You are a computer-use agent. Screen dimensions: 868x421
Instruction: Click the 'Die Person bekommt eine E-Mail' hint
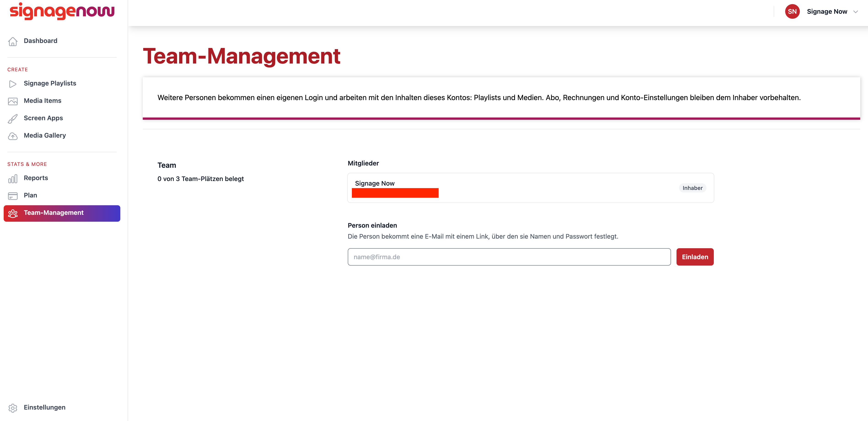(483, 236)
